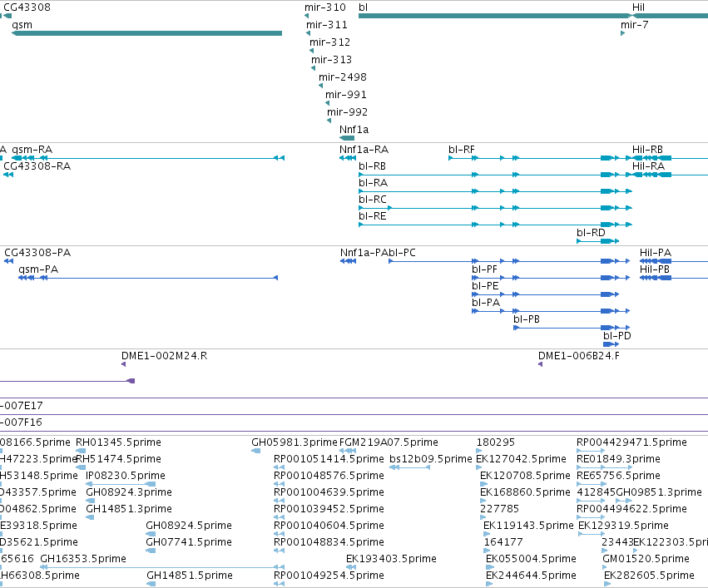
Task: Click the RP001004639.5prime EST label
Action: point(329,492)
